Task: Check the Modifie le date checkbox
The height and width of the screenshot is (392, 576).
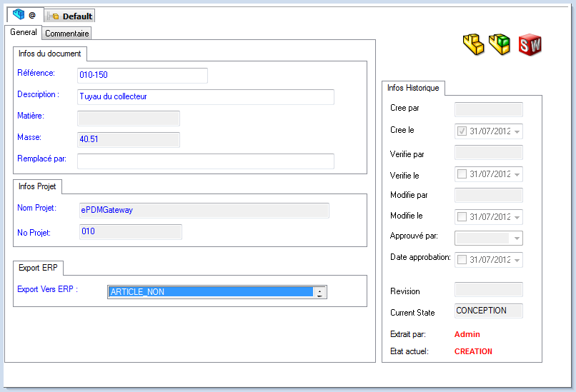Action: pos(462,216)
